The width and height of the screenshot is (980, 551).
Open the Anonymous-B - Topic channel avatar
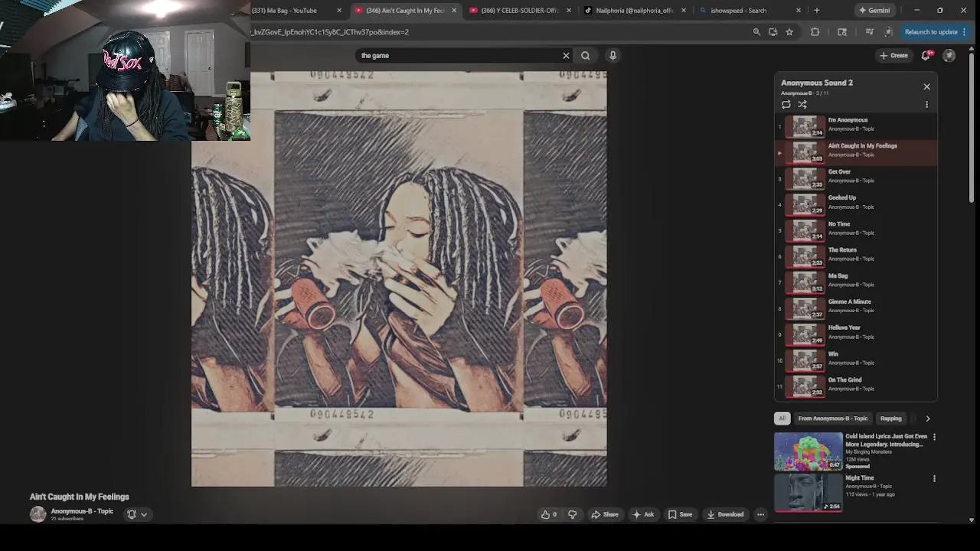[38, 514]
